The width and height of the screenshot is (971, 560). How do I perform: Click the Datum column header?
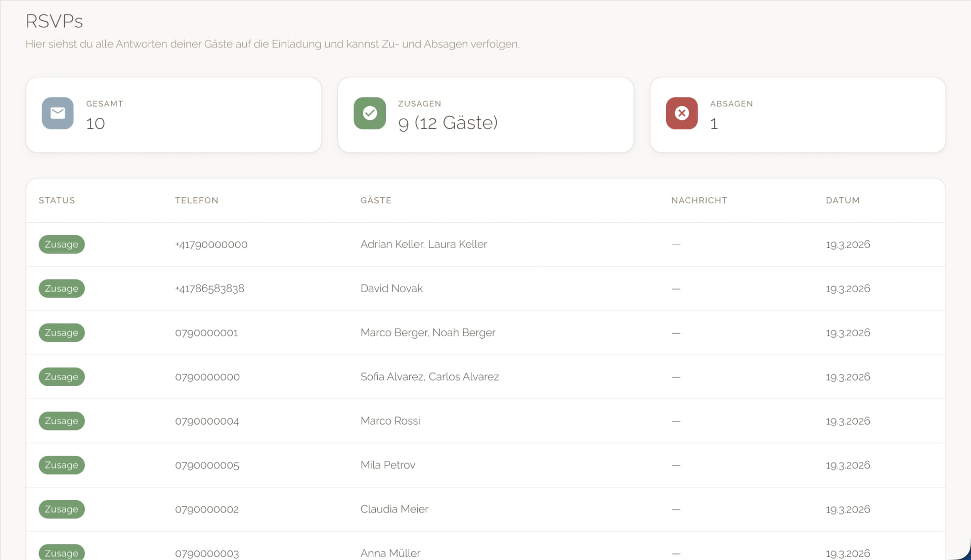(x=843, y=200)
